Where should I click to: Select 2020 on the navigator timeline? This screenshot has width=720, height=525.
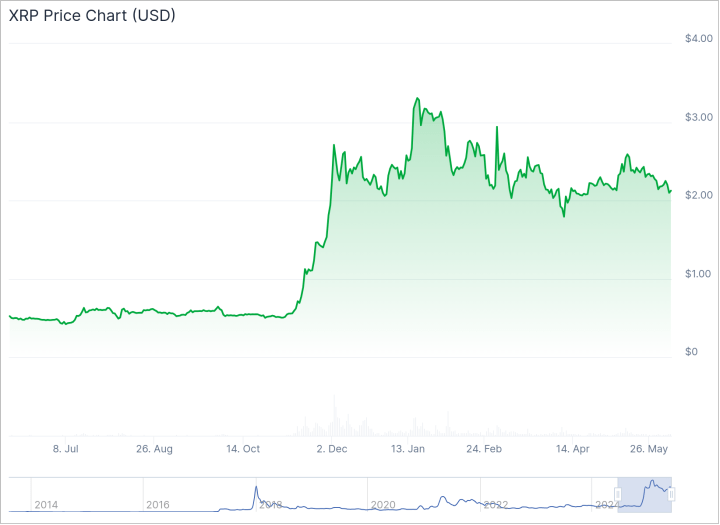point(382,505)
